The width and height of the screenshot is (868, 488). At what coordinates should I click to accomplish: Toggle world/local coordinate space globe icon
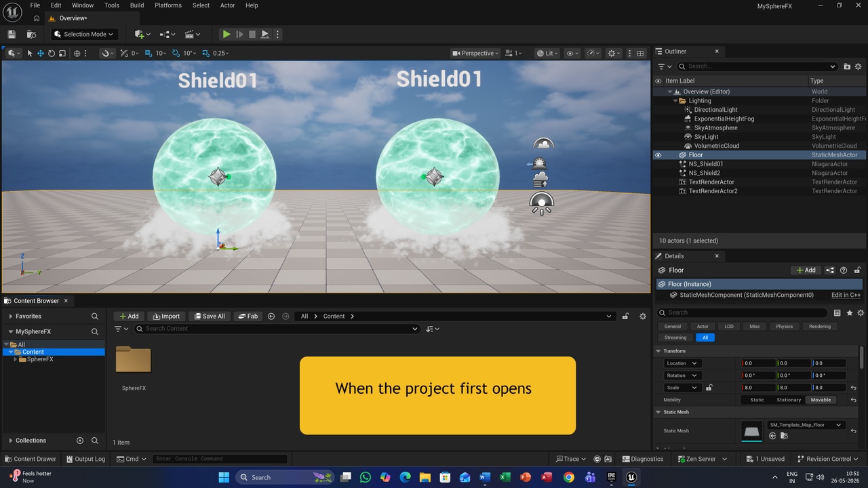77,53
